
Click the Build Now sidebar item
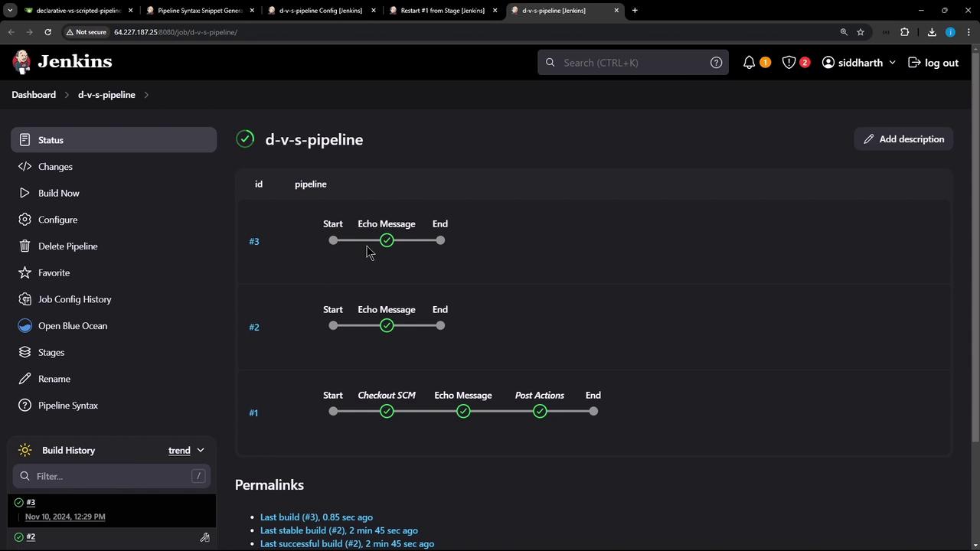[x=58, y=193]
